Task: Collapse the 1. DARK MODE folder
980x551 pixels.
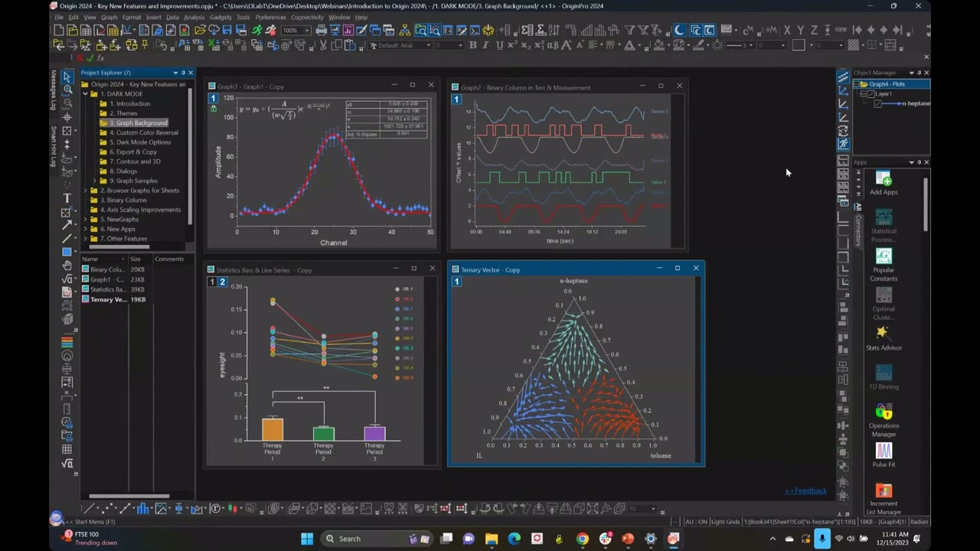Action: point(85,94)
